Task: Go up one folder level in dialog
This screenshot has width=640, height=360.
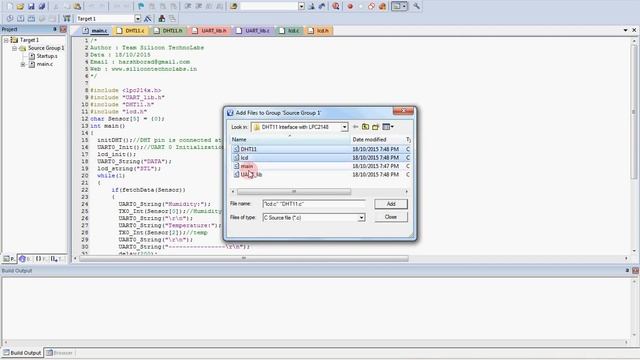Action: tap(365, 127)
